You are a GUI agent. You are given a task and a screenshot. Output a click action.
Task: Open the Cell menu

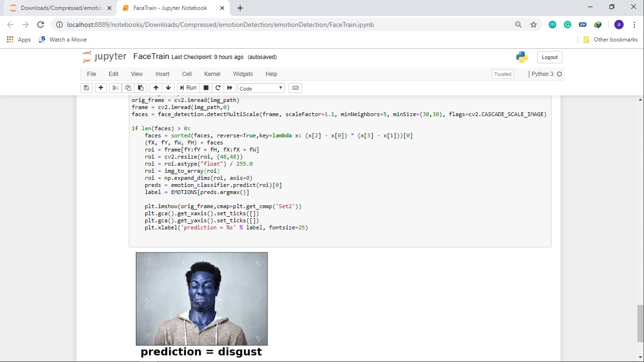coord(187,74)
